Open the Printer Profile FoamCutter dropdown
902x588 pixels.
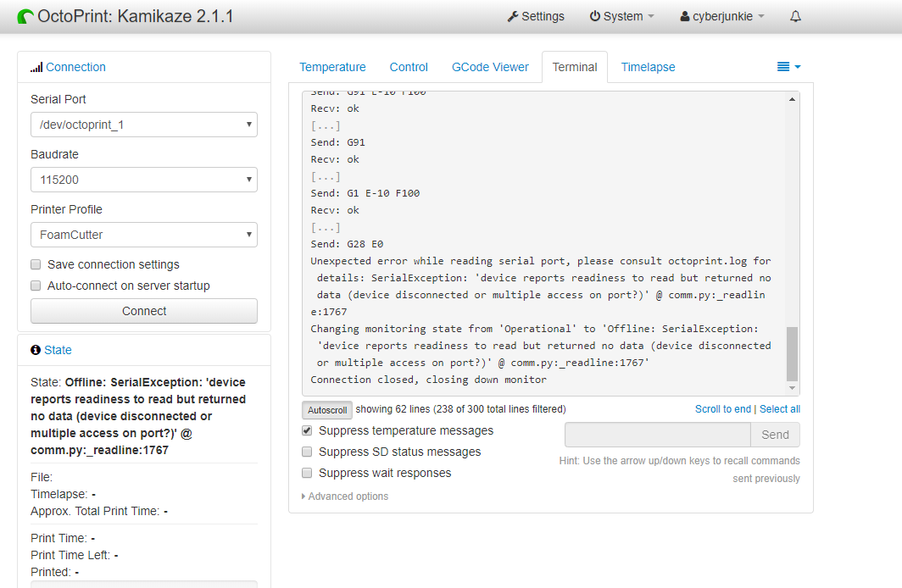coord(144,235)
